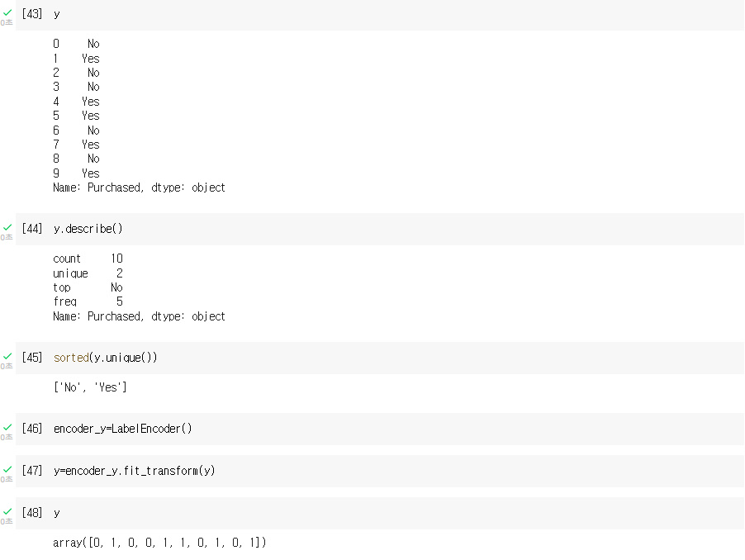
Task: Click the '0초' time label beside cell 47
Action: click(x=6, y=479)
